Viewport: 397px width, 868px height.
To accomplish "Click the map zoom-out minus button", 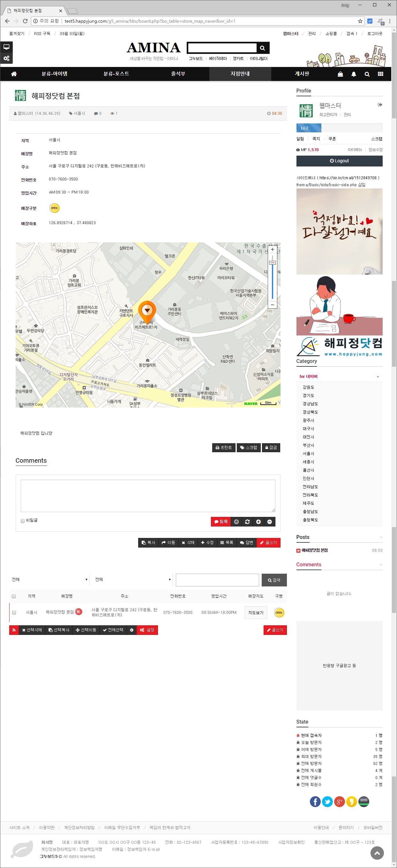I will (272, 305).
